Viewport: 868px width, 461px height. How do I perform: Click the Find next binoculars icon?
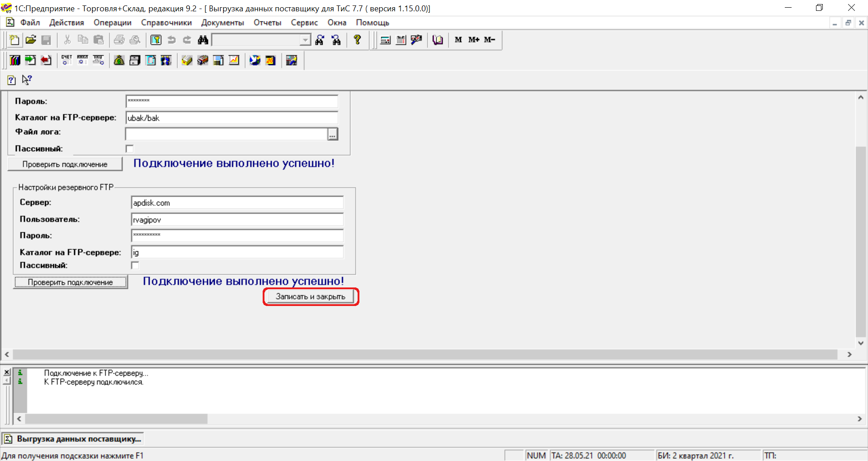click(x=320, y=40)
